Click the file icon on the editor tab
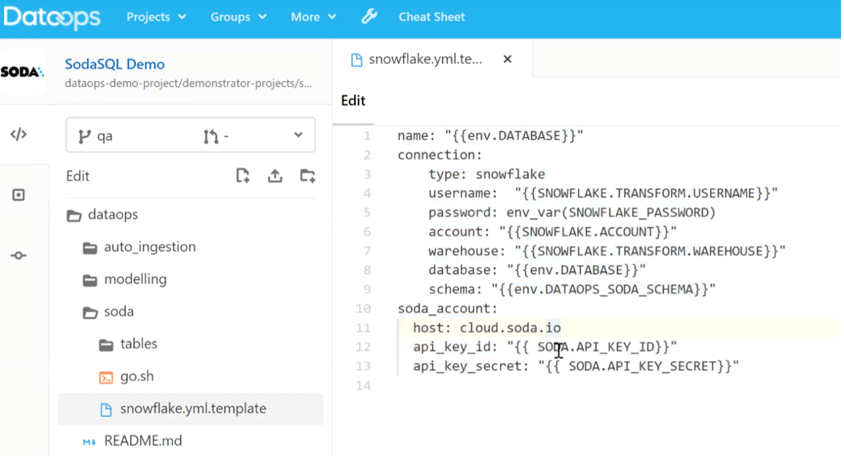844x459 pixels. [356, 60]
